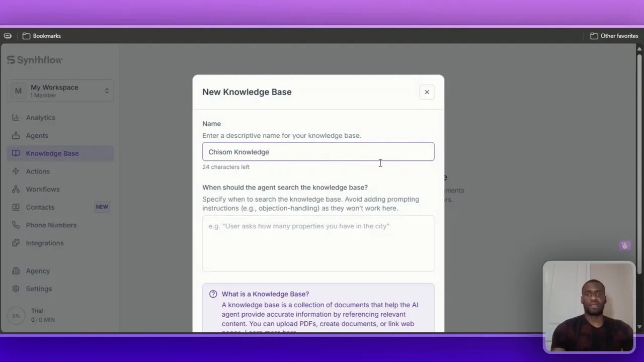644x362 pixels.
Task: Click the Contacts icon in sidebar
Action: pos(16,207)
